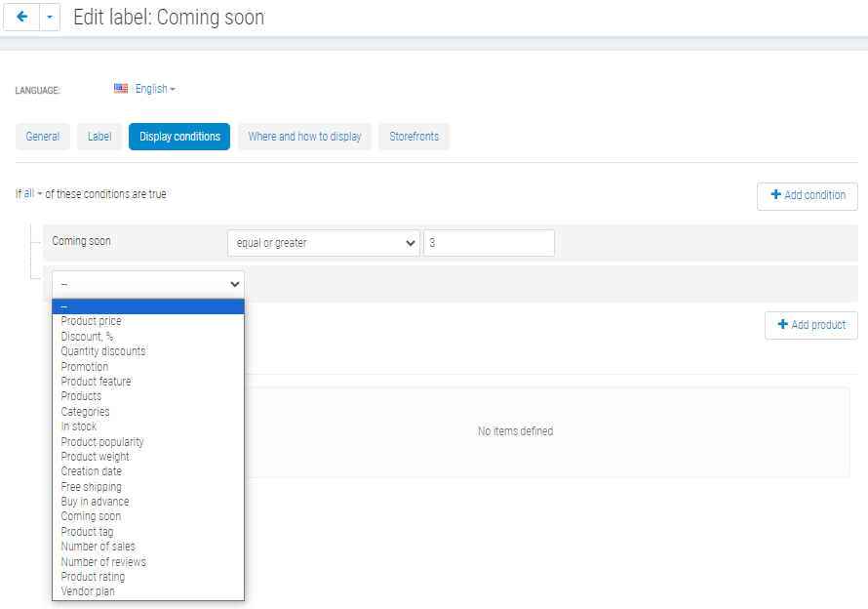Screen dimensions: 868x609
Task: Pick 'Number of reviews' option
Action: pos(148,561)
